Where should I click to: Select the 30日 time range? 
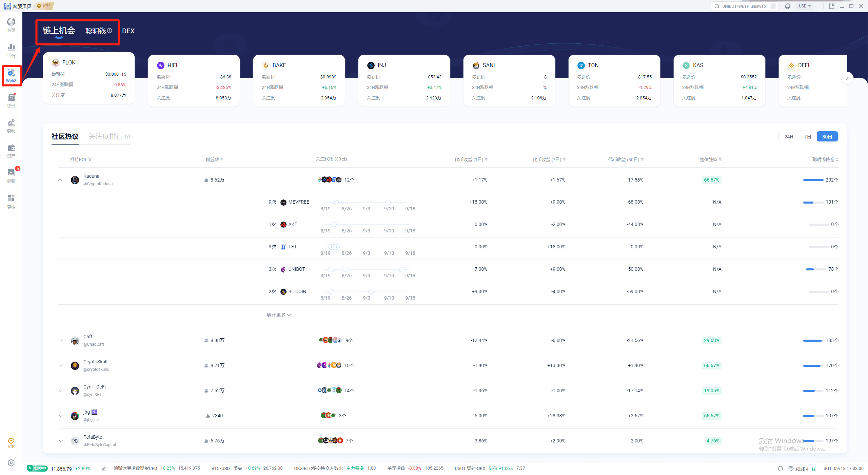tap(827, 137)
